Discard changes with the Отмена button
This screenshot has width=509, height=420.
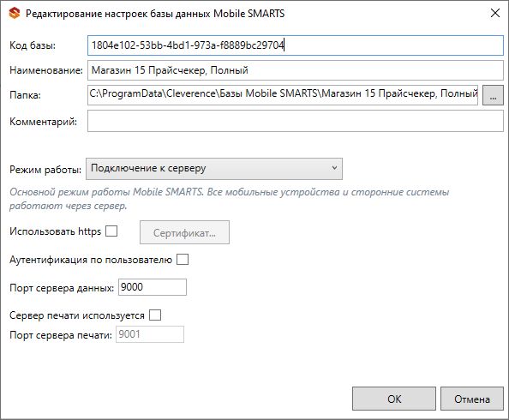click(471, 399)
